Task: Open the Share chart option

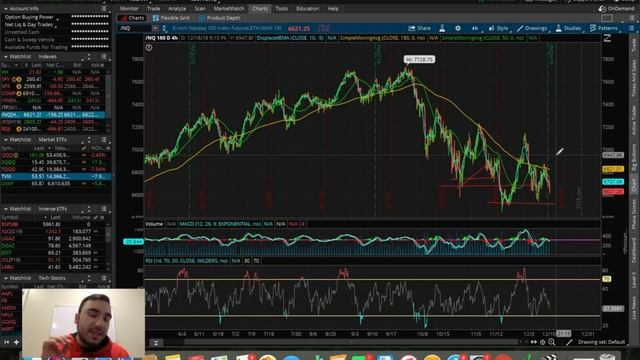Action: point(420,28)
